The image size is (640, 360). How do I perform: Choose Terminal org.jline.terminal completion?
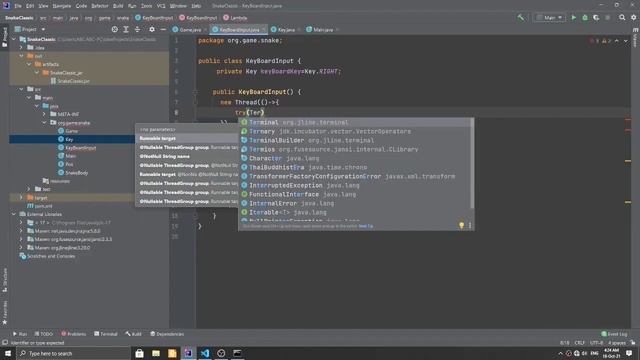click(355, 122)
